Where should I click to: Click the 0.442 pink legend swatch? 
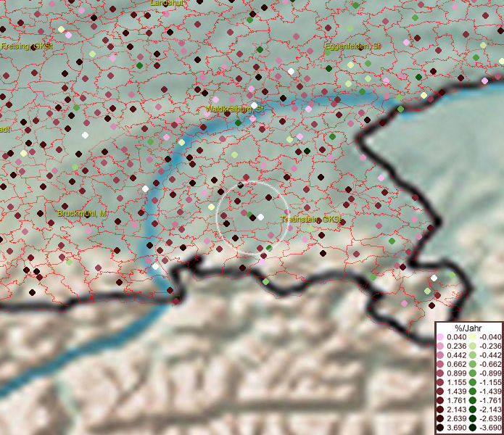pos(441,354)
